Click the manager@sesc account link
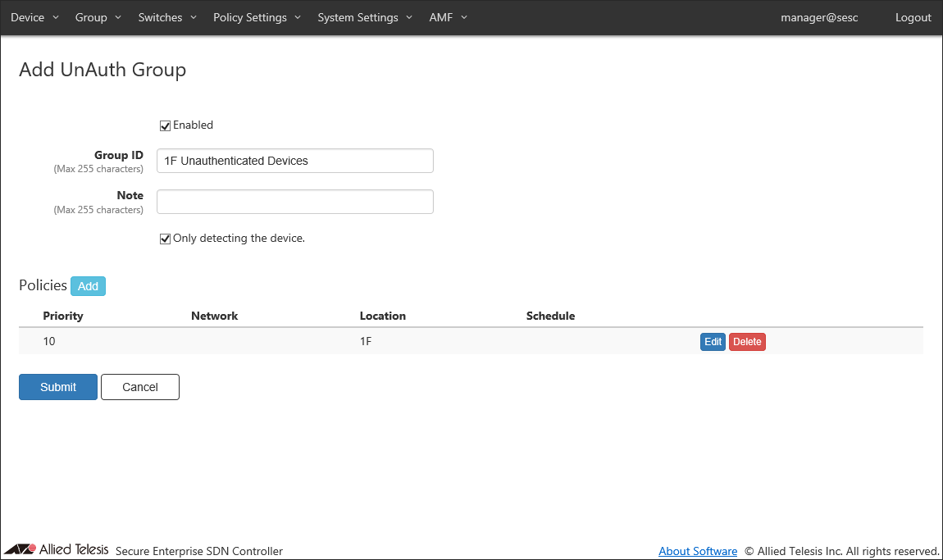The width and height of the screenshot is (943, 560). 819,17
